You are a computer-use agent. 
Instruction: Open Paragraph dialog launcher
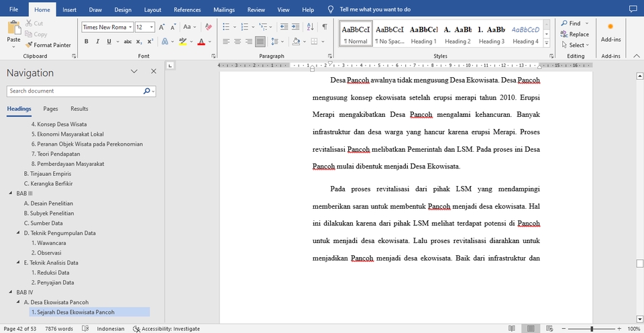(x=330, y=56)
